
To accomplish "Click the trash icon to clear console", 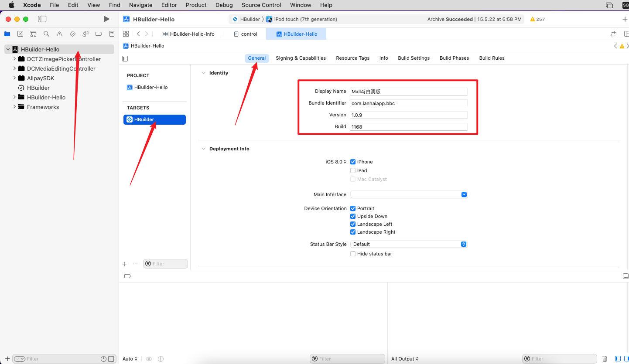I will pyautogui.click(x=605, y=359).
